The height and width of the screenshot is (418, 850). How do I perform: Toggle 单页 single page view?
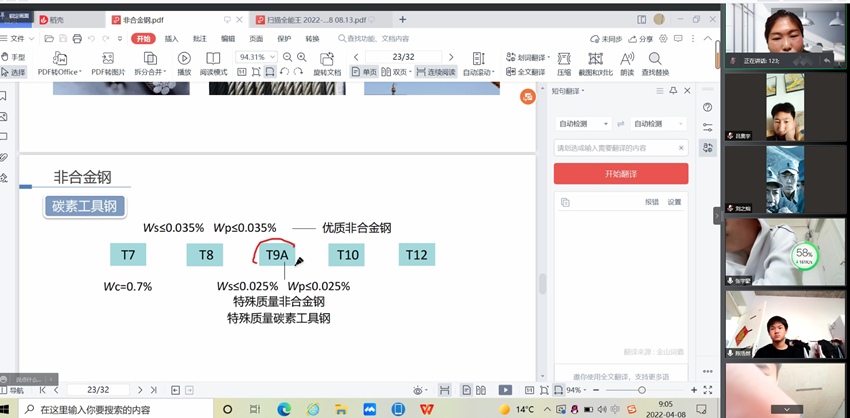[x=364, y=72]
